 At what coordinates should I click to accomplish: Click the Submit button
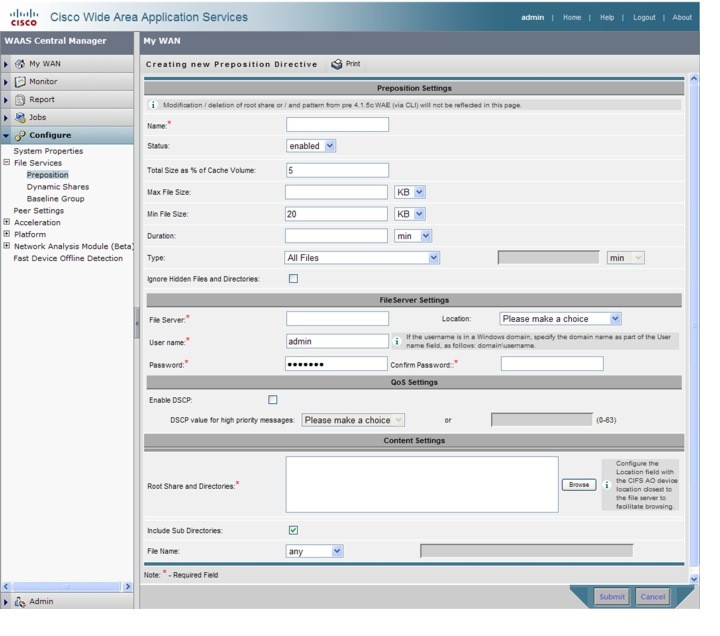tap(612, 597)
